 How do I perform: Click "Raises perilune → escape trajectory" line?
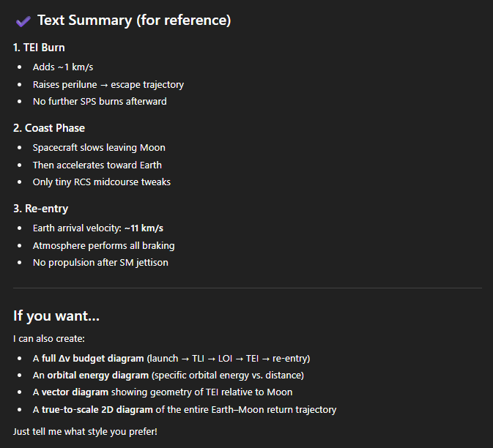[x=108, y=84]
